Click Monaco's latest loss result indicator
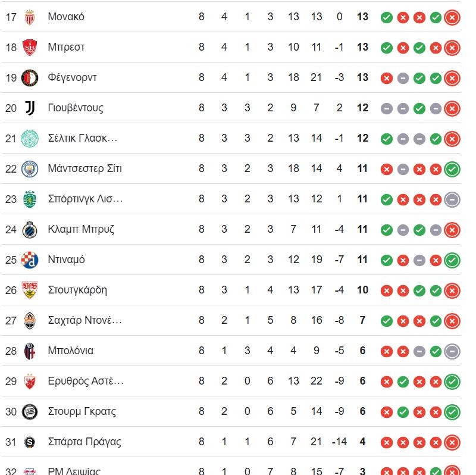 452,18
